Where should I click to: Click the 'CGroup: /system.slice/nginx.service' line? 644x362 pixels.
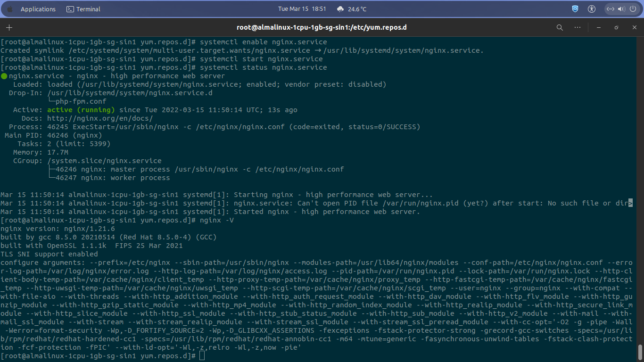[x=87, y=161]
